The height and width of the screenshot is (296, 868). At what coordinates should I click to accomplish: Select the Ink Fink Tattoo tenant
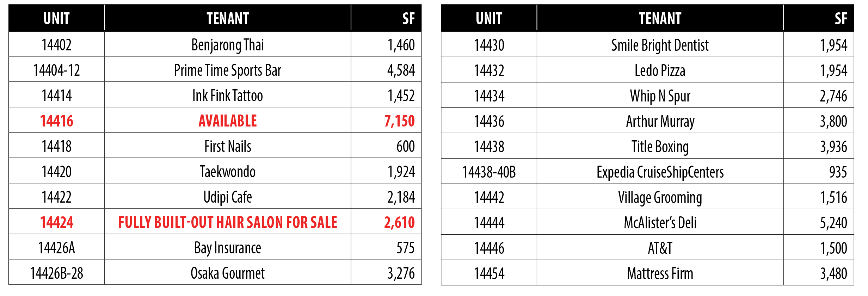(x=227, y=96)
